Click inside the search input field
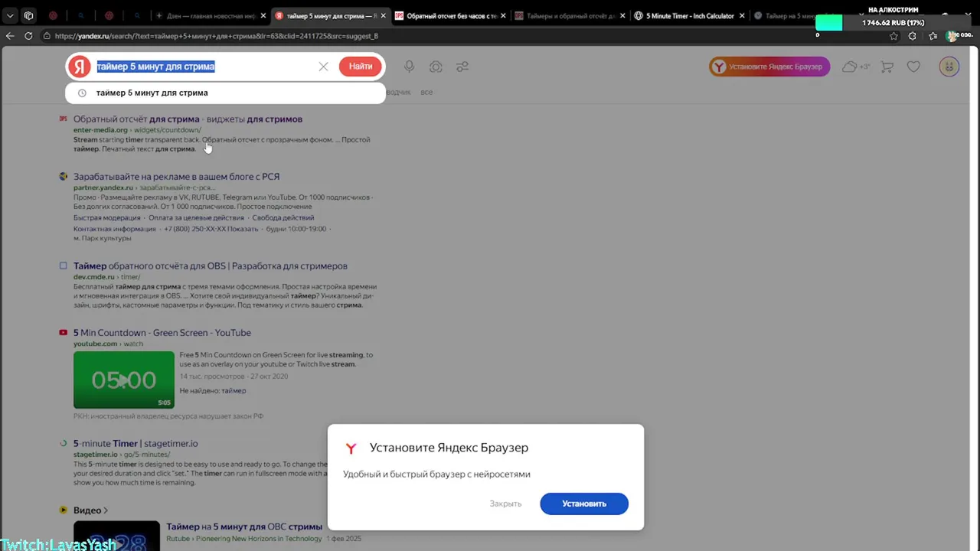Viewport: 980px width, 551px height. (x=204, y=67)
